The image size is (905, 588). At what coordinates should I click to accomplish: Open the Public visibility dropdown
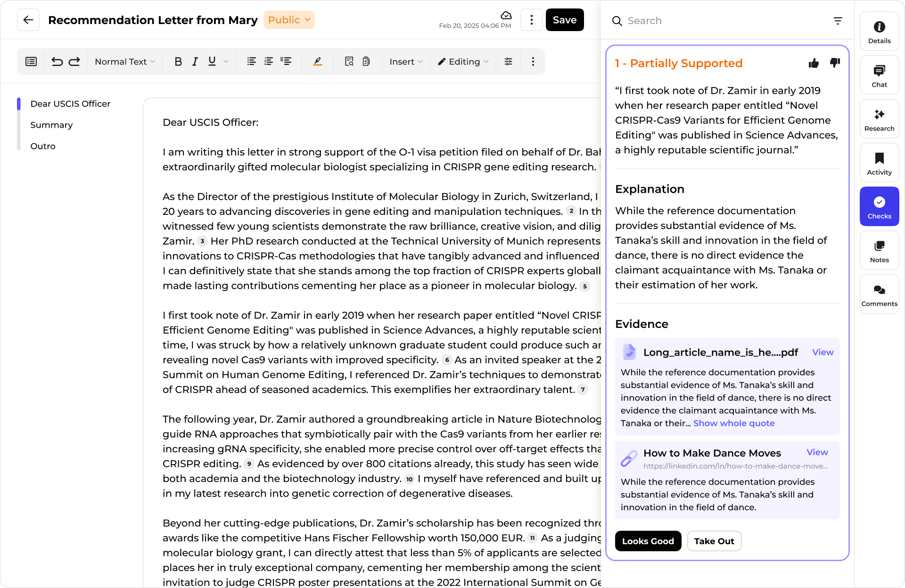pyautogui.click(x=289, y=20)
